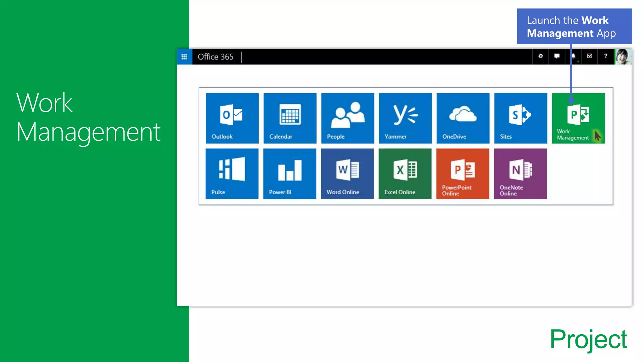This screenshot has width=644, height=362.
Task: Launch the PowerPoint Online tile
Action: pyautogui.click(x=463, y=174)
